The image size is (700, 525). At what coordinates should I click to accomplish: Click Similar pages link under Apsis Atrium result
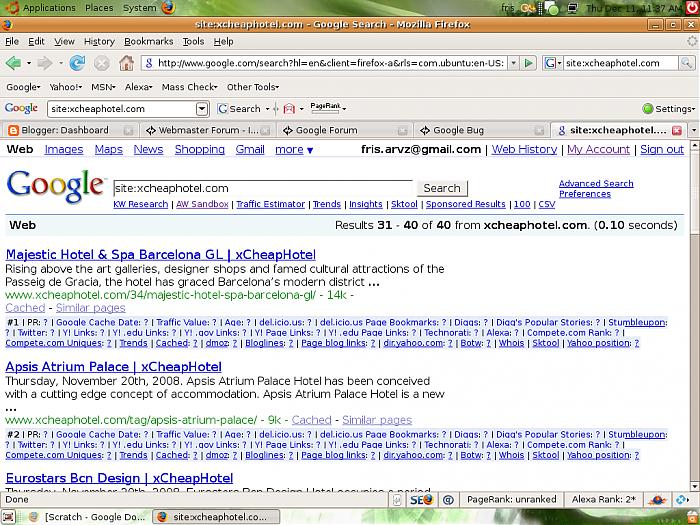(377, 420)
